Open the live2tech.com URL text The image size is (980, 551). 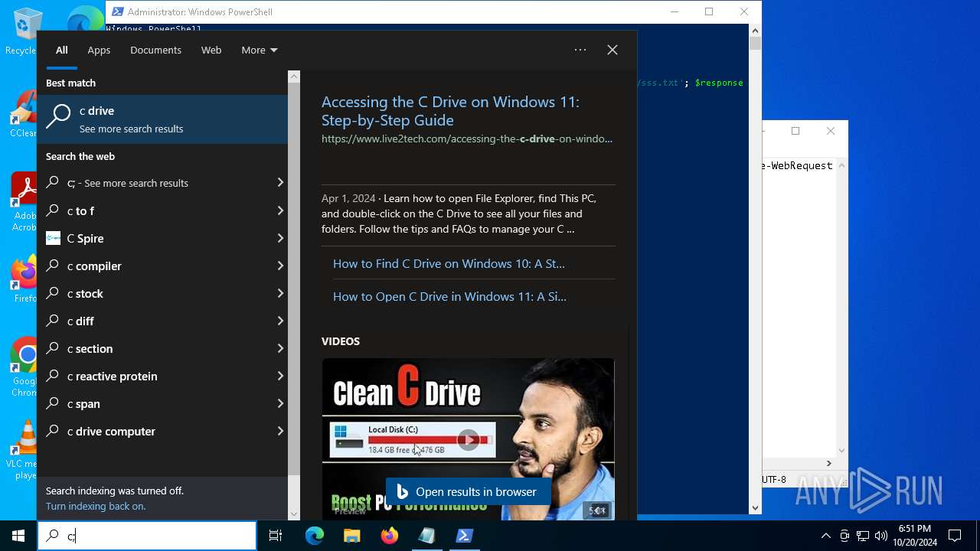click(x=467, y=139)
